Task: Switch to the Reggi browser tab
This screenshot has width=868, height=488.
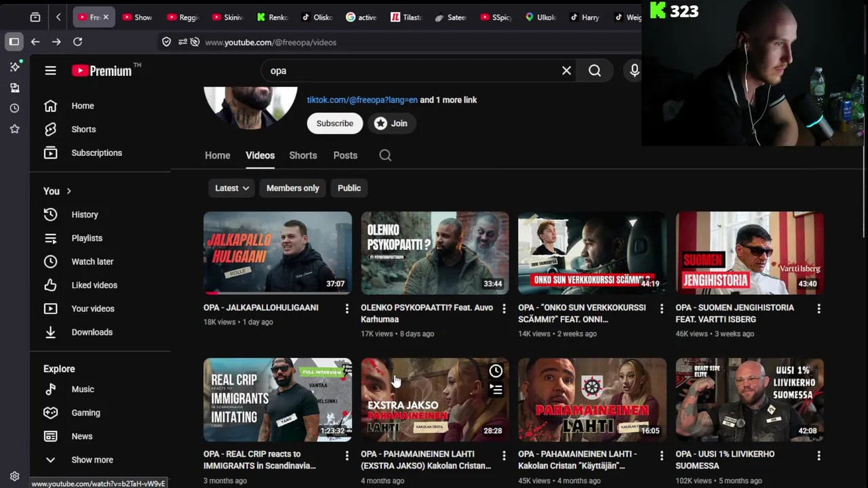Action: pyautogui.click(x=182, y=17)
